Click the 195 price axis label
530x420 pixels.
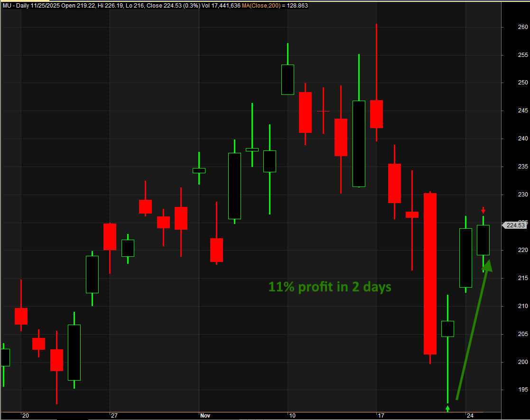click(x=510, y=390)
